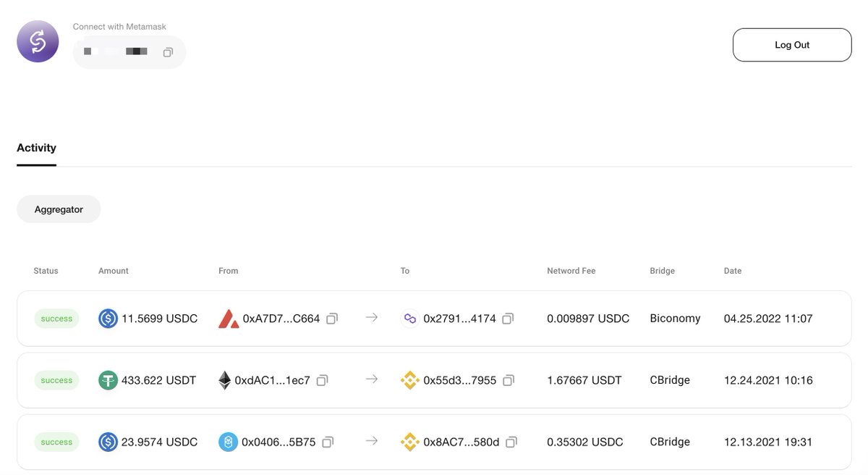Click the success badge on the first transaction
This screenshot has height=475, width=868.
(56, 319)
